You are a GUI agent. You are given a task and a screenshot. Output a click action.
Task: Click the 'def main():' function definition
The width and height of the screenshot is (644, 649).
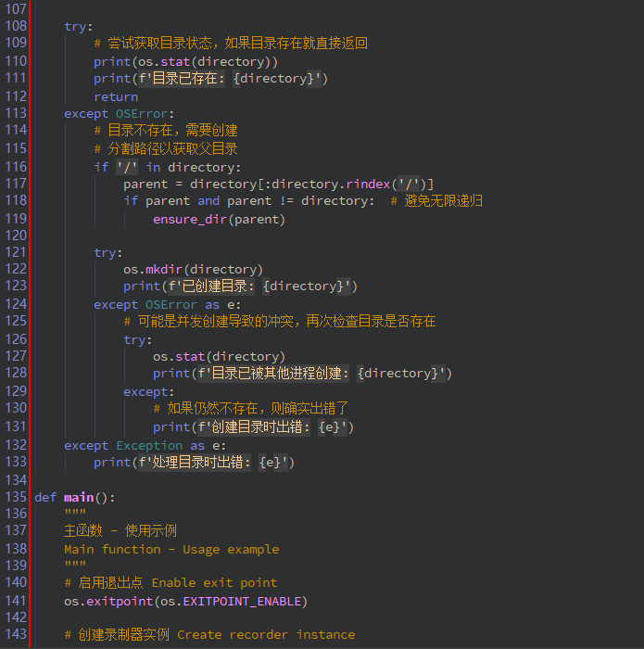[x=75, y=498]
